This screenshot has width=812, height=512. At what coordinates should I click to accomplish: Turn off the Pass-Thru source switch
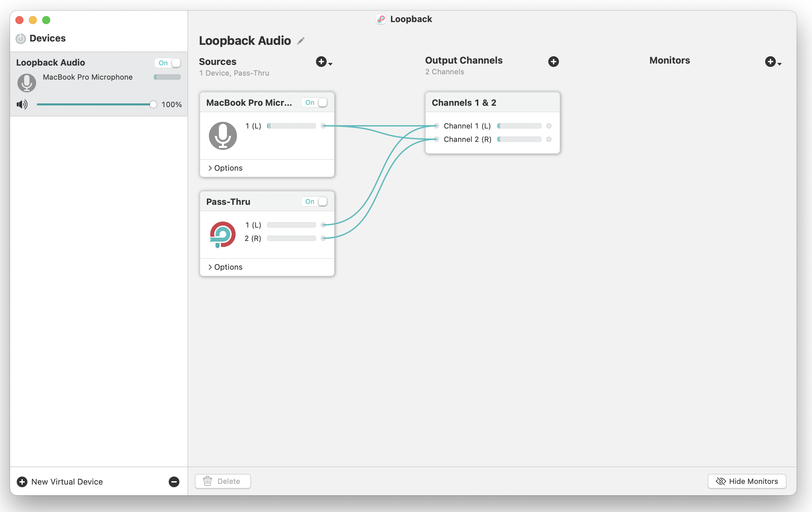pos(315,201)
